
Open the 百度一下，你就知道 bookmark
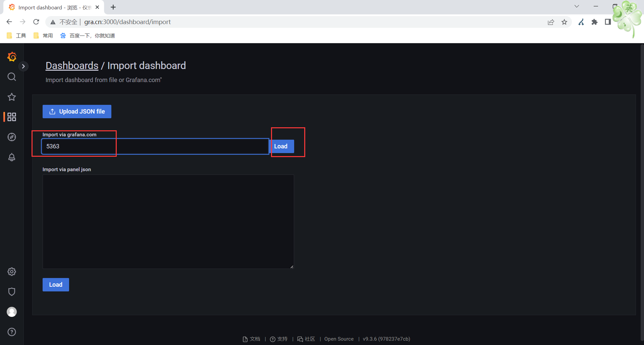[88, 36]
